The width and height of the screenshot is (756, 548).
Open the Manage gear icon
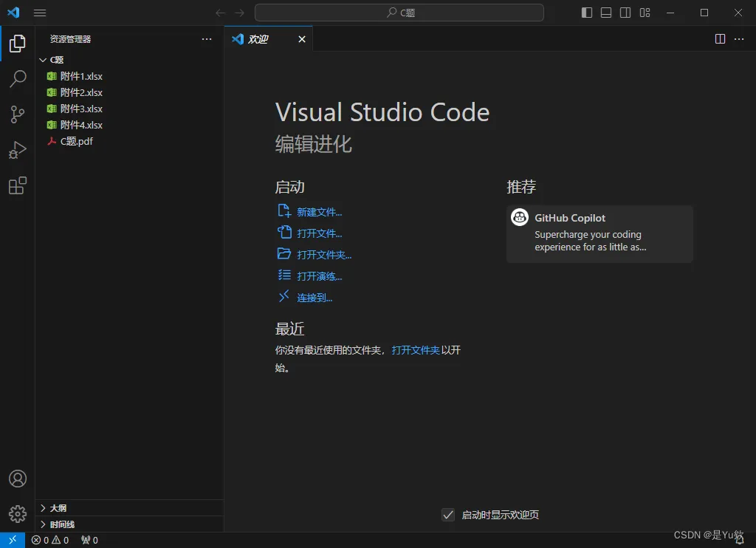(x=18, y=514)
